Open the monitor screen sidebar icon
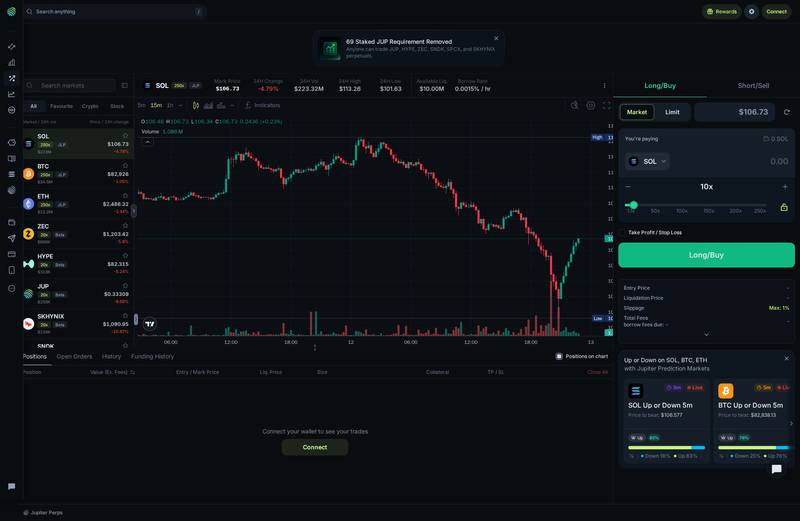The image size is (800, 521). (x=12, y=158)
